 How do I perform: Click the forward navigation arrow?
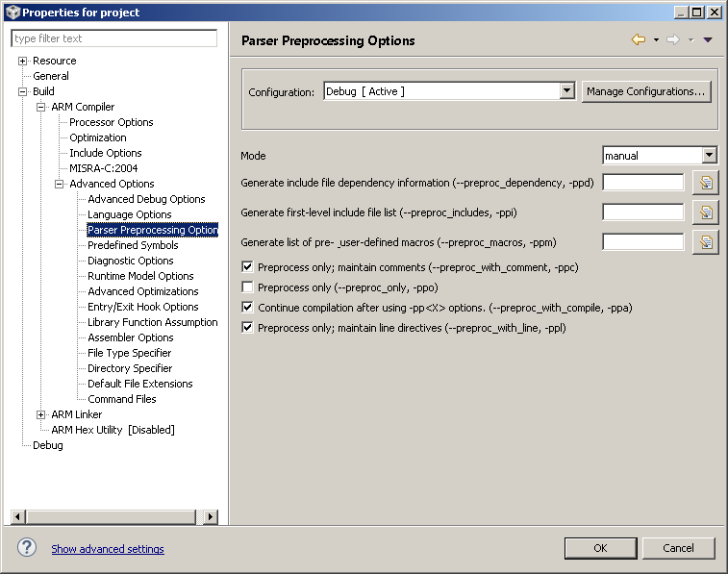click(673, 40)
